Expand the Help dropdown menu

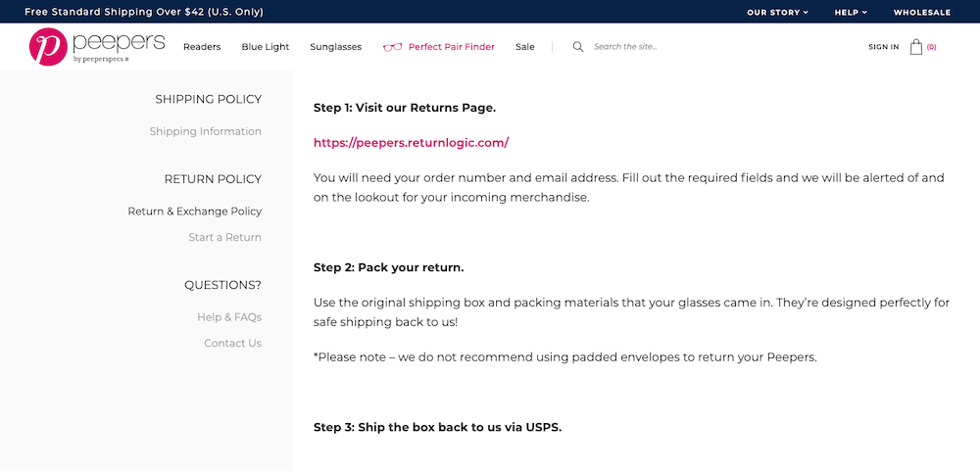point(850,13)
